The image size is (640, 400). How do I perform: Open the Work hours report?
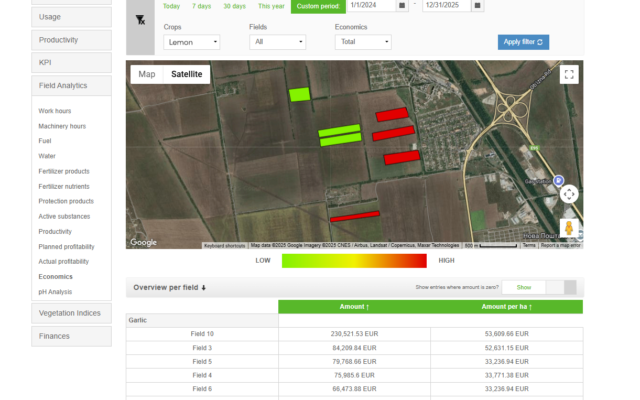tap(55, 111)
